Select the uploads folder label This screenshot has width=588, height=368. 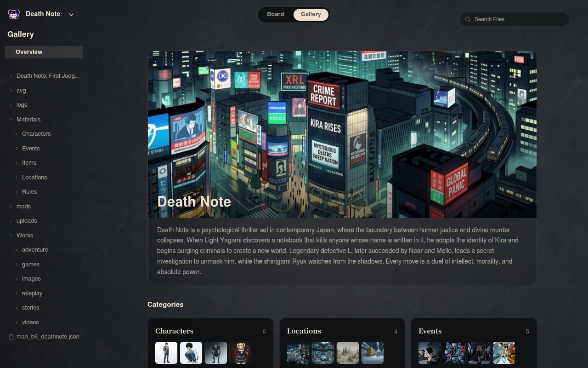tap(27, 221)
